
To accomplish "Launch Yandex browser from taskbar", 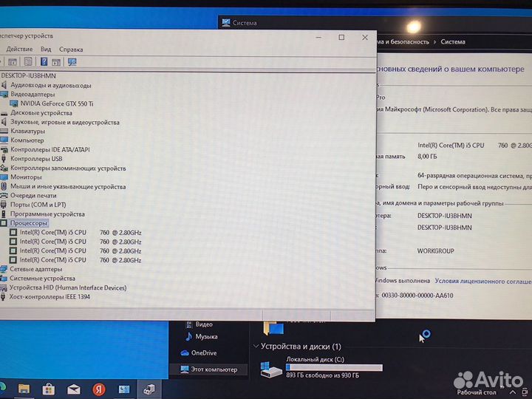I will click(x=99, y=389).
